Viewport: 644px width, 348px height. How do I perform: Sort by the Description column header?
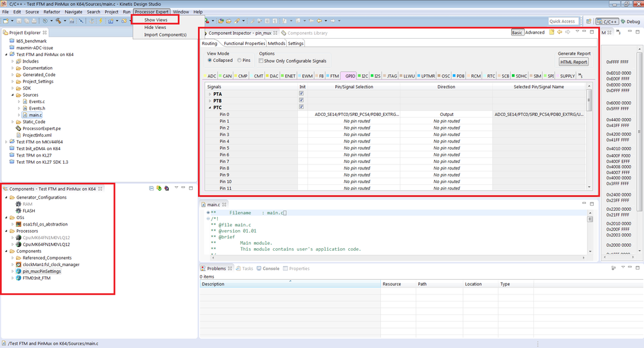coord(290,284)
